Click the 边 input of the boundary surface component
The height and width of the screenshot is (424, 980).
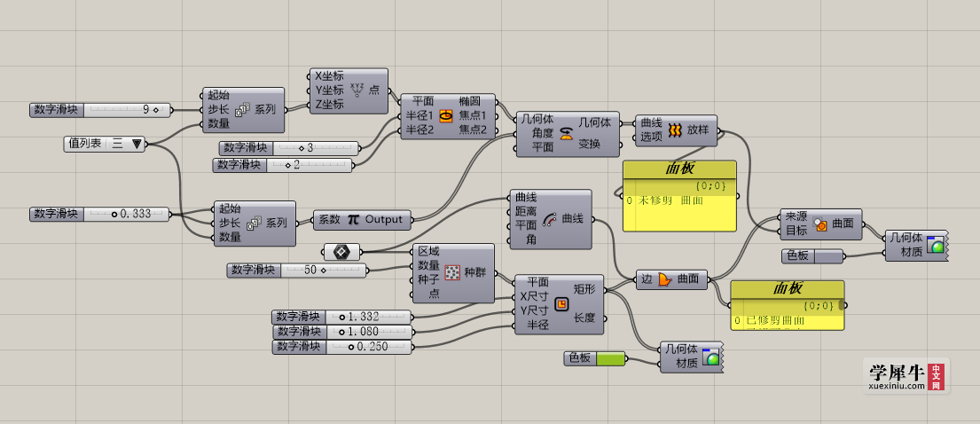point(647,279)
